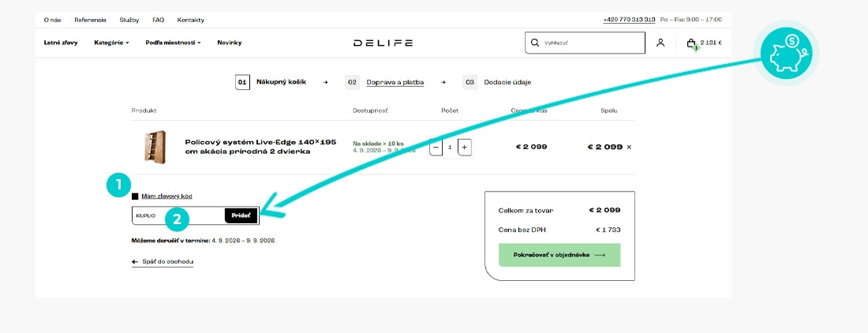Click the 'Celkom za tovar' total € 2 099
The width and height of the screenshot is (868, 333).
click(x=604, y=210)
